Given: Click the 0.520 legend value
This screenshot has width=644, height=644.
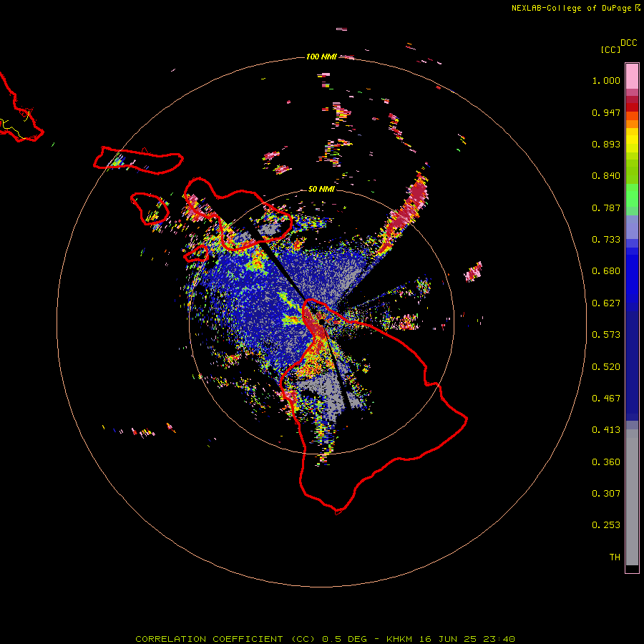Looking at the screenshot, I should (606, 367).
